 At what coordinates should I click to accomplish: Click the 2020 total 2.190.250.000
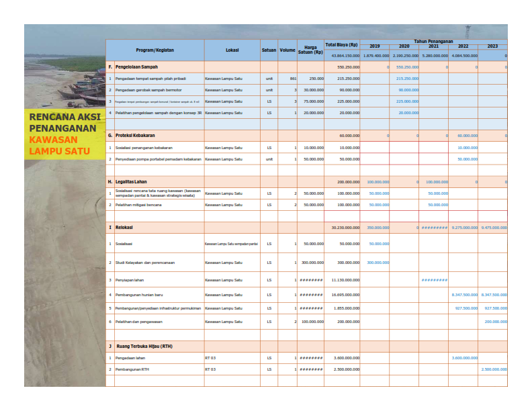click(406, 56)
